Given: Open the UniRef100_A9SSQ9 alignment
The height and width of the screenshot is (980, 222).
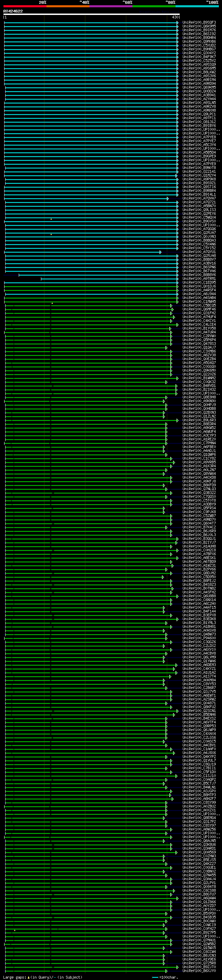Looking at the screenshot, I should coord(199,64).
